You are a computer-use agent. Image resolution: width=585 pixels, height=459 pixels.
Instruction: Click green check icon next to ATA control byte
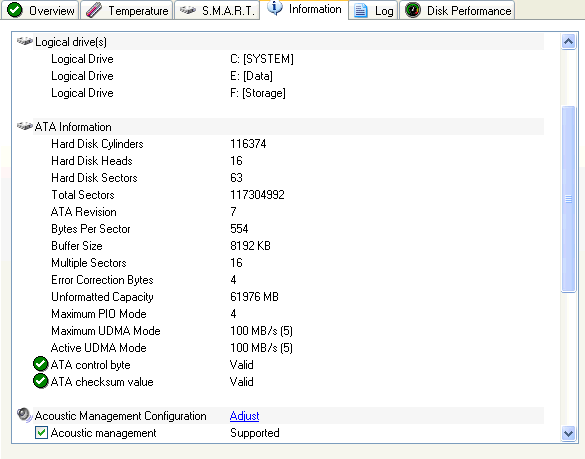pos(40,364)
